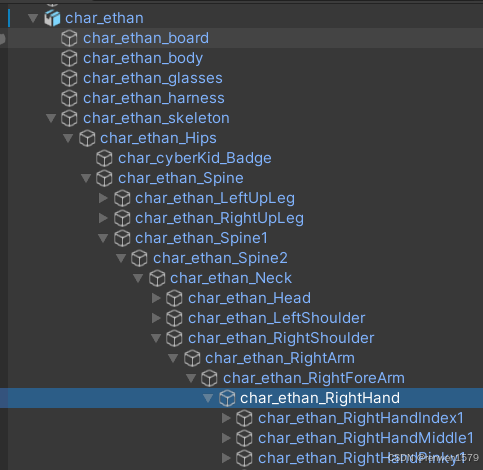This screenshot has width=483, height=470.
Task: Collapse the char_ethan_RightShoulder node
Action: coord(156,338)
